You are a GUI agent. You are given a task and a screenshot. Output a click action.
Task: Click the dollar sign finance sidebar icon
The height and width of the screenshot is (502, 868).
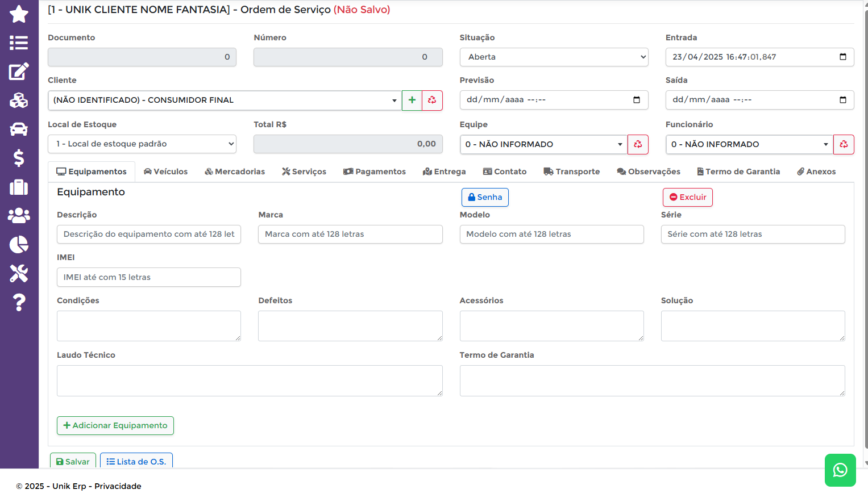point(19,158)
